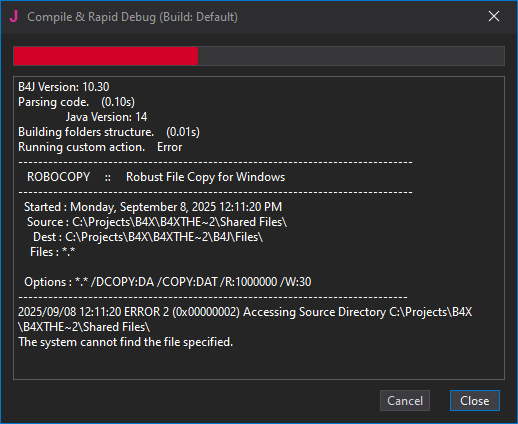Close the dialog with the X button
This screenshot has height=424, width=518.
[494, 16]
